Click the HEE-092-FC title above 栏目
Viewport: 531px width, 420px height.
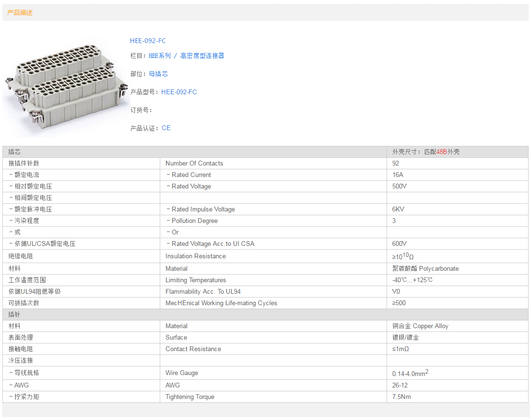148,41
